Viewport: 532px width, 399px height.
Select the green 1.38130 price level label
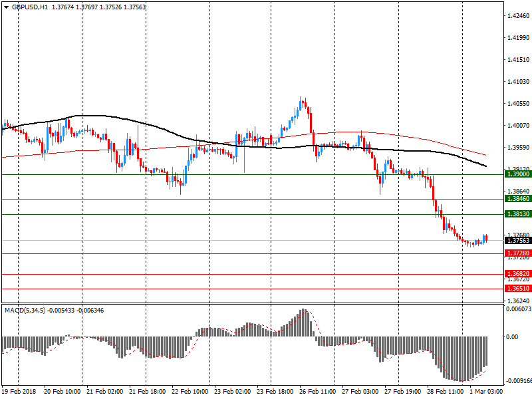click(x=517, y=214)
